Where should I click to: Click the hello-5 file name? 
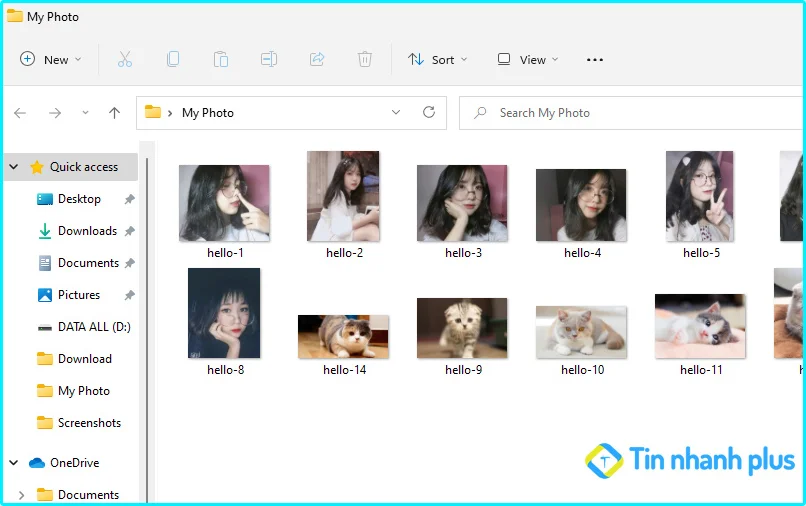[701, 252]
